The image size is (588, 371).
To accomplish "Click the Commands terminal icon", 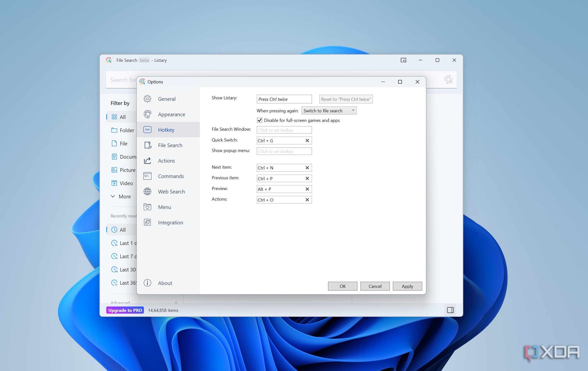I will pos(147,176).
